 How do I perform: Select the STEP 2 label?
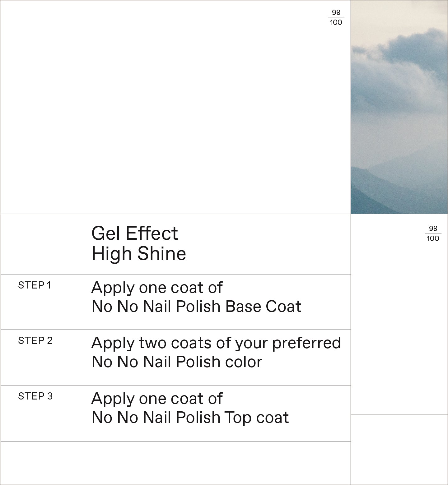point(35,340)
